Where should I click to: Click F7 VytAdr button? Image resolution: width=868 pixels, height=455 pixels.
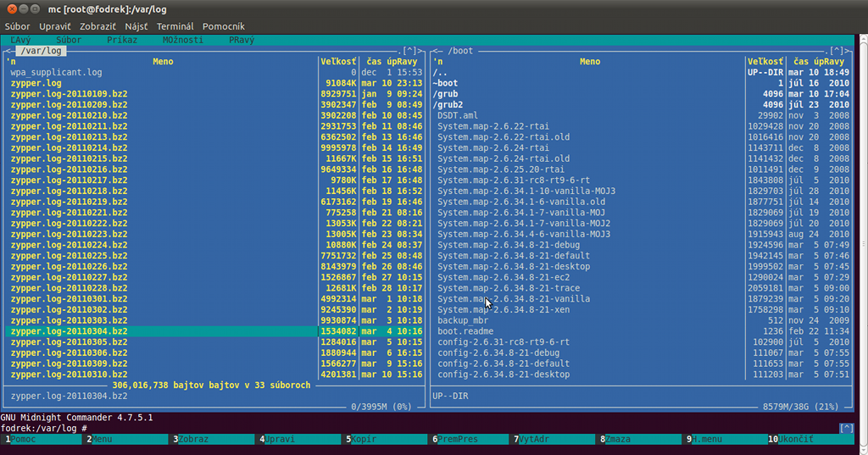coord(554,439)
